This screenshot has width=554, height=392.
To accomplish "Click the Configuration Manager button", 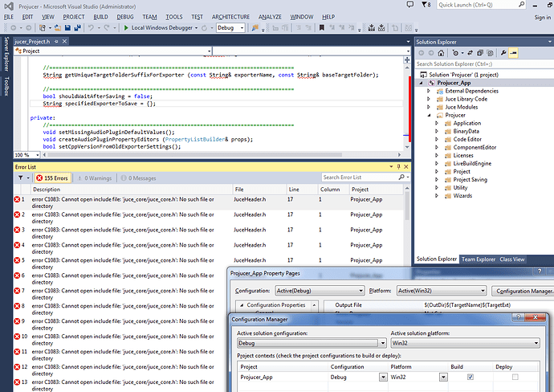I will click(520, 291).
